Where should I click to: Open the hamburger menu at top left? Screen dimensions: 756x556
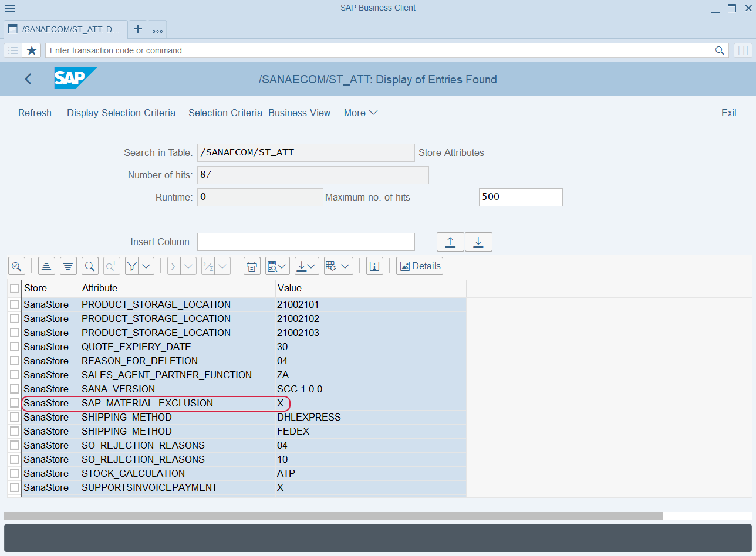10,8
